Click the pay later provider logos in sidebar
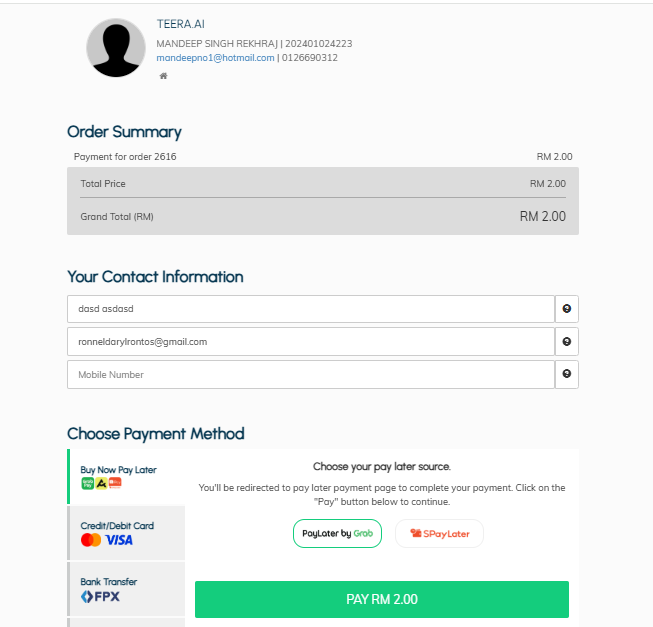Viewport: 653px width, 627px height. point(101,483)
